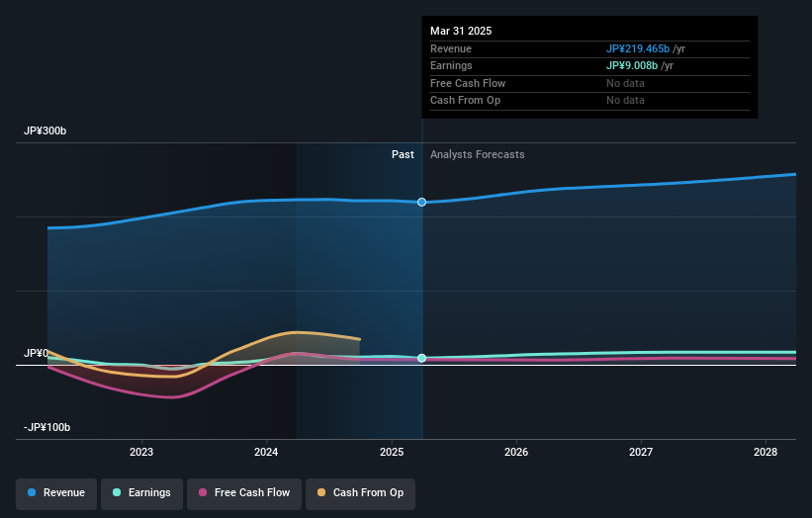
Task: Click the tooltip Free Cash Flow label
Action: coord(468,83)
